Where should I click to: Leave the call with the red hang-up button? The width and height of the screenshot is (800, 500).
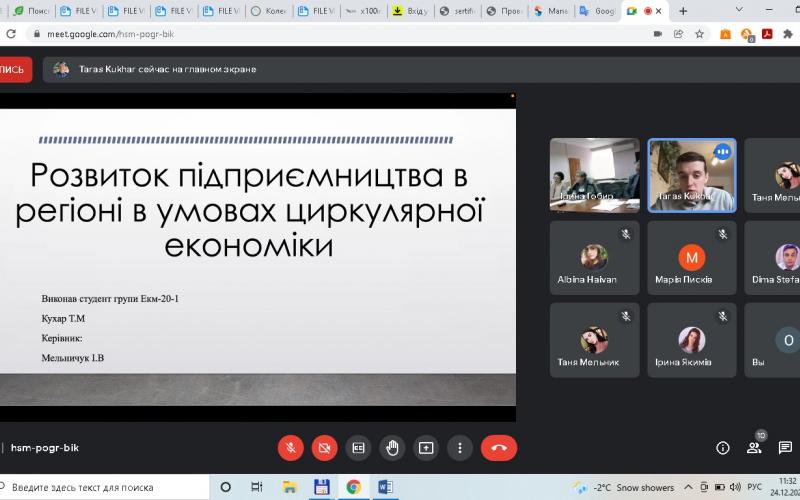coord(499,448)
